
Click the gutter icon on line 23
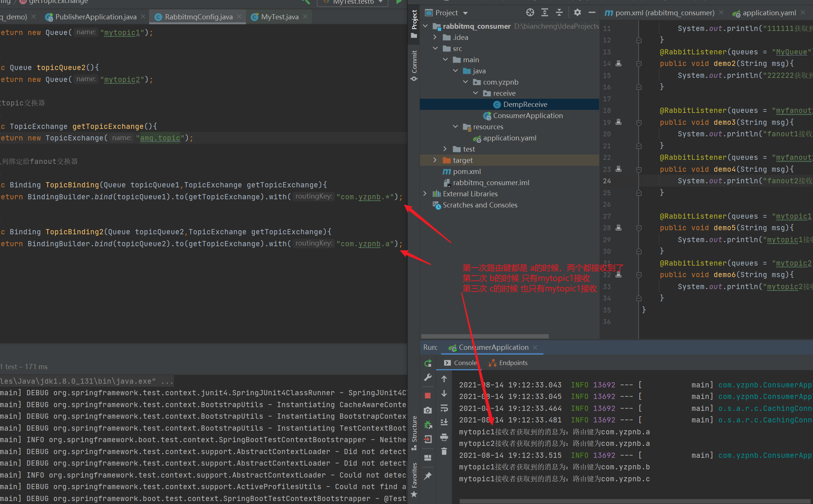619,169
